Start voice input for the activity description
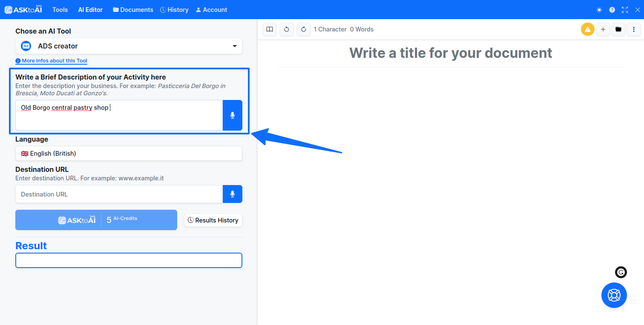Image resolution: width=644 pixels, height=325 pixels. click(232, 115)
